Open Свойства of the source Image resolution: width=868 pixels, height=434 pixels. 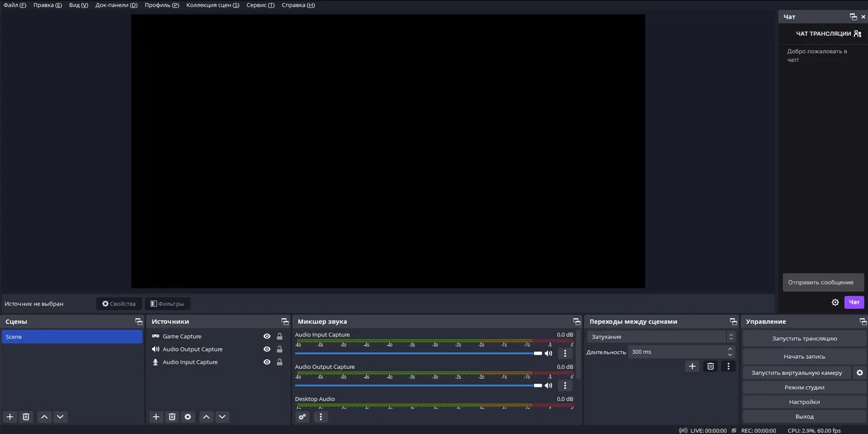point(119,304)
